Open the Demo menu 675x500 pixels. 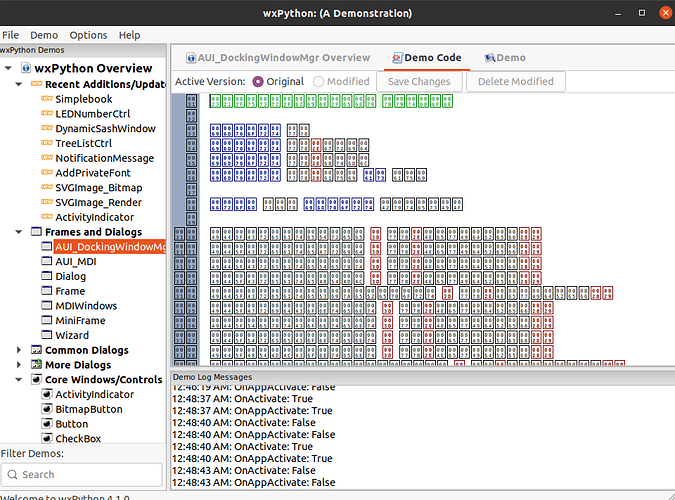coord(44,35)
